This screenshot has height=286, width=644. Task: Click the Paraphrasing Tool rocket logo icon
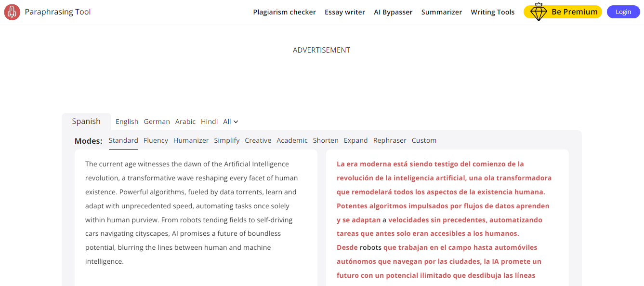tap(12, 12)
